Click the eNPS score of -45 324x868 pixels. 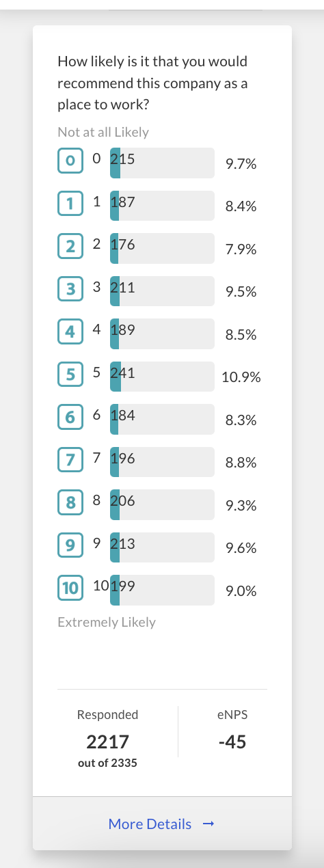[x=232, y=742]
